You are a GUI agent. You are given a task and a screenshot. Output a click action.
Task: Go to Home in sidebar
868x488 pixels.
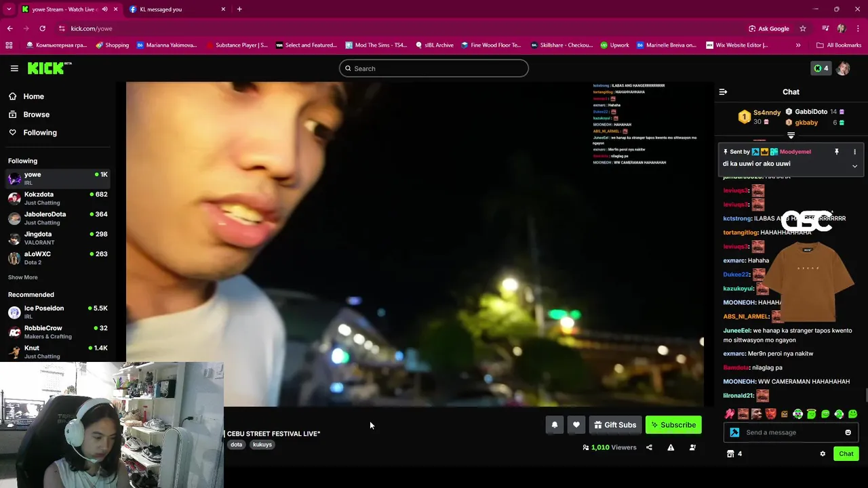coord(33,96)
